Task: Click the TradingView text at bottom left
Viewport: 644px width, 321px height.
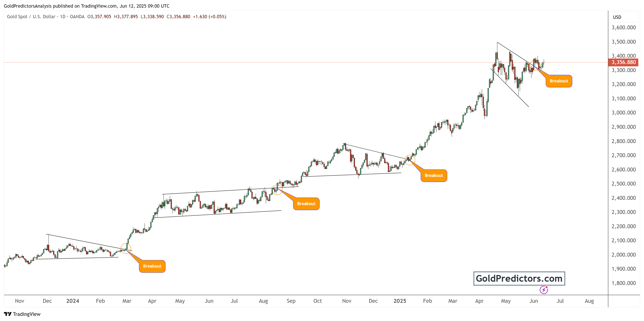Action: click(27, 314)
